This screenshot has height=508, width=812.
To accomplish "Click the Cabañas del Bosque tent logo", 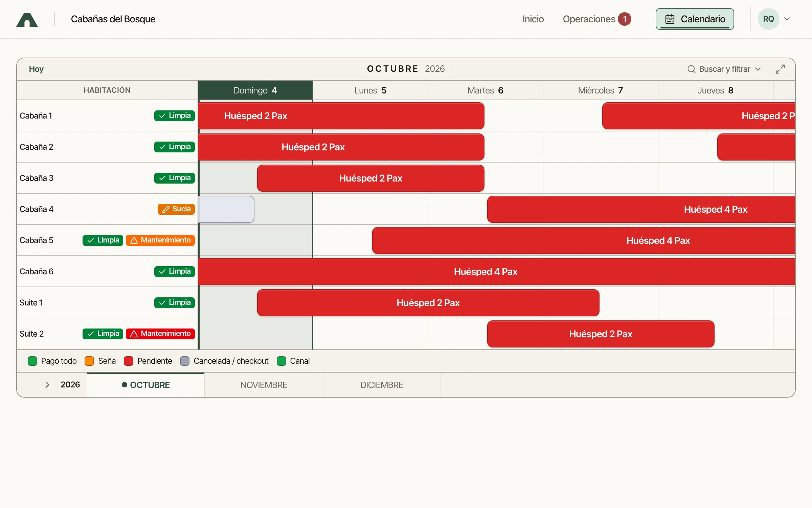I will 27,20.
